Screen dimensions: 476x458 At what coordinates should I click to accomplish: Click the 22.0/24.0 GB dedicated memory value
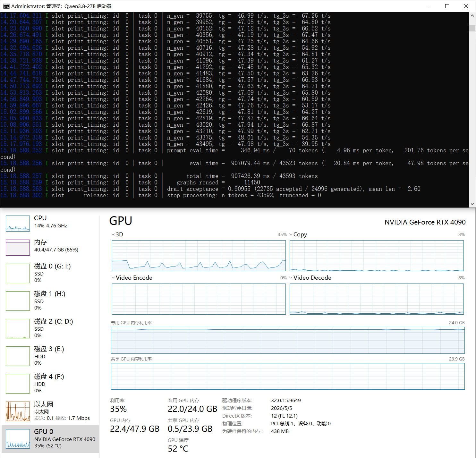pyautogui.click(x=192, y=409)
